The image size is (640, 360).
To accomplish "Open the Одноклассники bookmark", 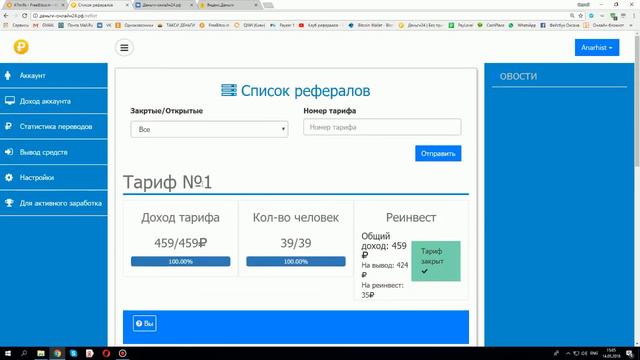I will pos(135,25).
